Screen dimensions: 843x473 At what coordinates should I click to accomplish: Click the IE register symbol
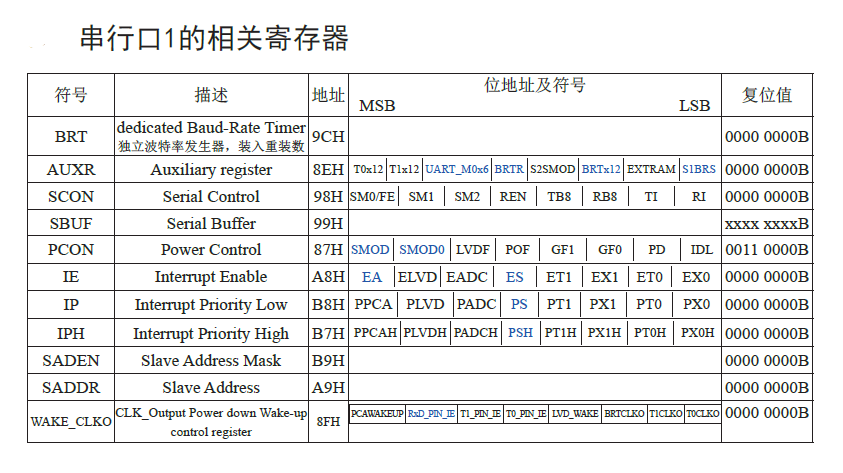pyautogui.click(x=70, y=277)
